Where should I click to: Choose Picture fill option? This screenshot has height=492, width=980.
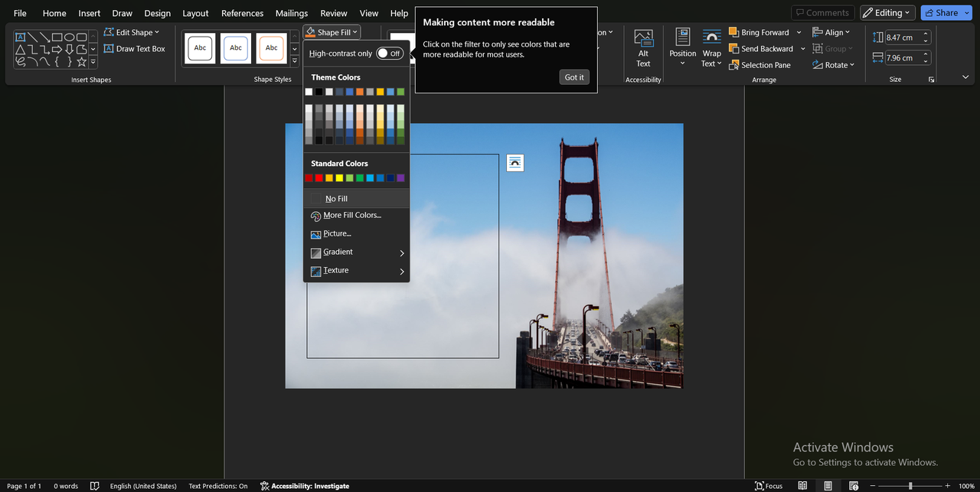[357, 233]
